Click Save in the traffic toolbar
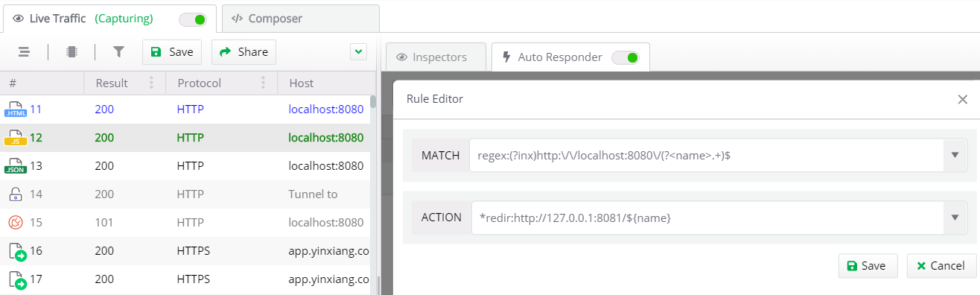 (172, 52)
